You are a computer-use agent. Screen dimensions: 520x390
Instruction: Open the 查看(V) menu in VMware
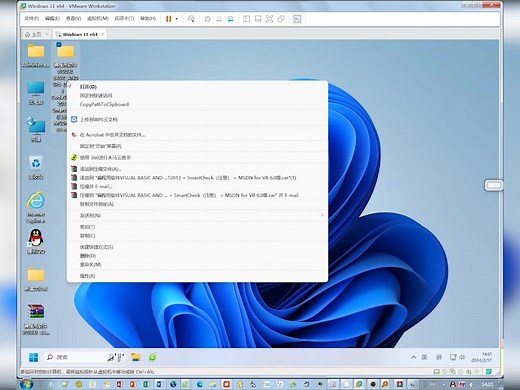point(73,19)
